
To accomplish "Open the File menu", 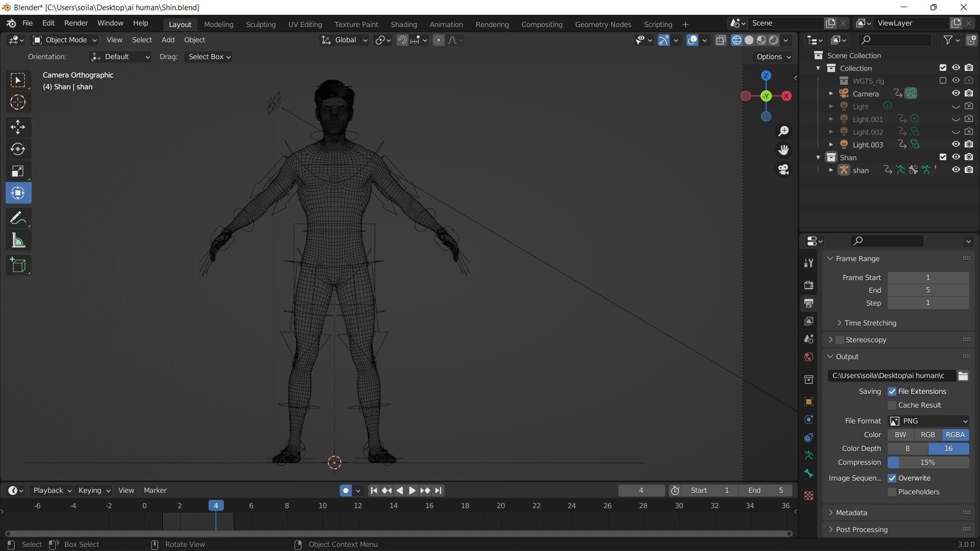I will 28,23.
